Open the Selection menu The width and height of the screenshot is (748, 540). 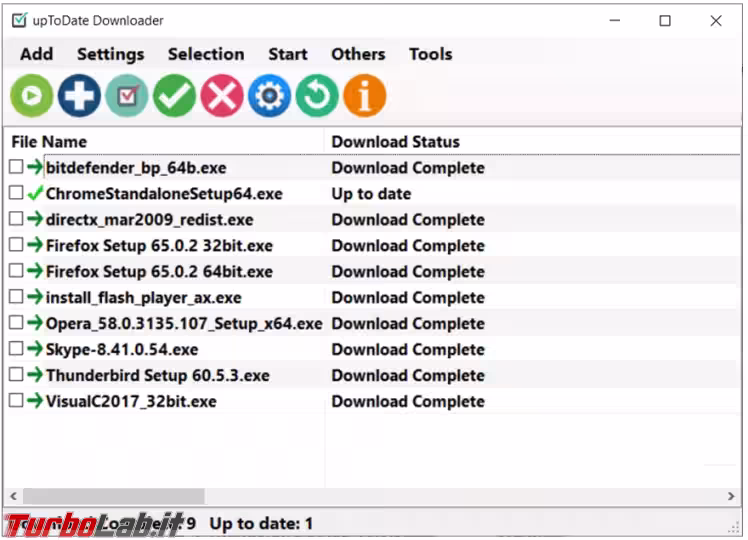tap(206, 54)
